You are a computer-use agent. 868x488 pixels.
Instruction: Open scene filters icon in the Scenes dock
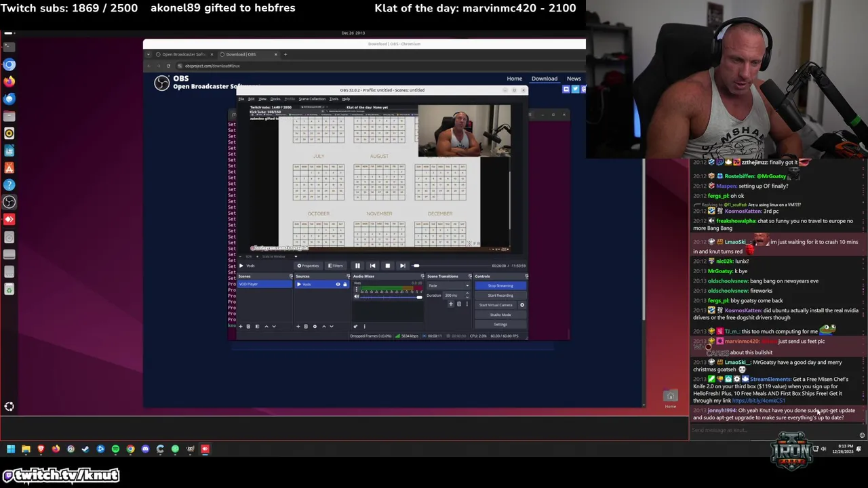(257, 327)
